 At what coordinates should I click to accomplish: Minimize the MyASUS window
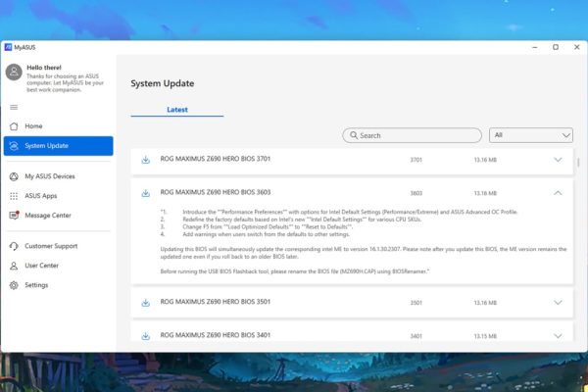coord(535,47)
